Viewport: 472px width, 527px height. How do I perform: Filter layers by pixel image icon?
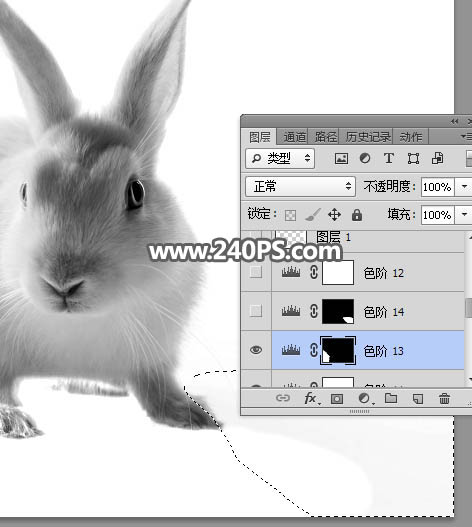pos(341,158)
